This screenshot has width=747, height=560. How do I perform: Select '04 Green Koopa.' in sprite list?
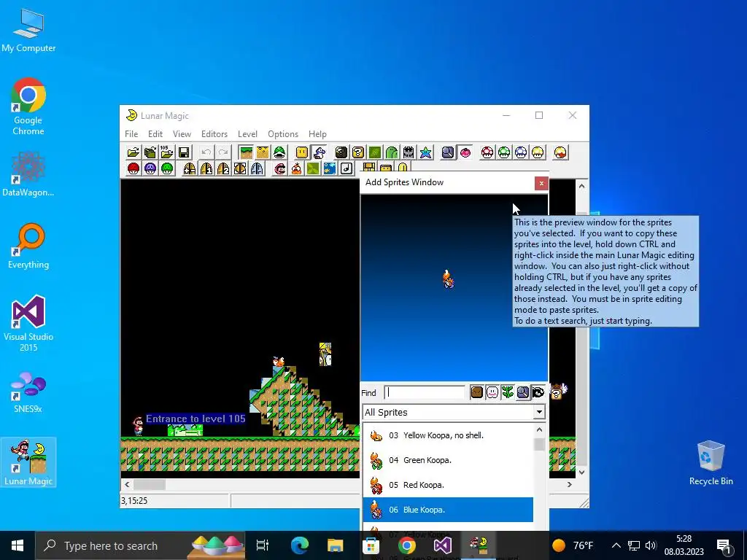(x=448, y=460)
